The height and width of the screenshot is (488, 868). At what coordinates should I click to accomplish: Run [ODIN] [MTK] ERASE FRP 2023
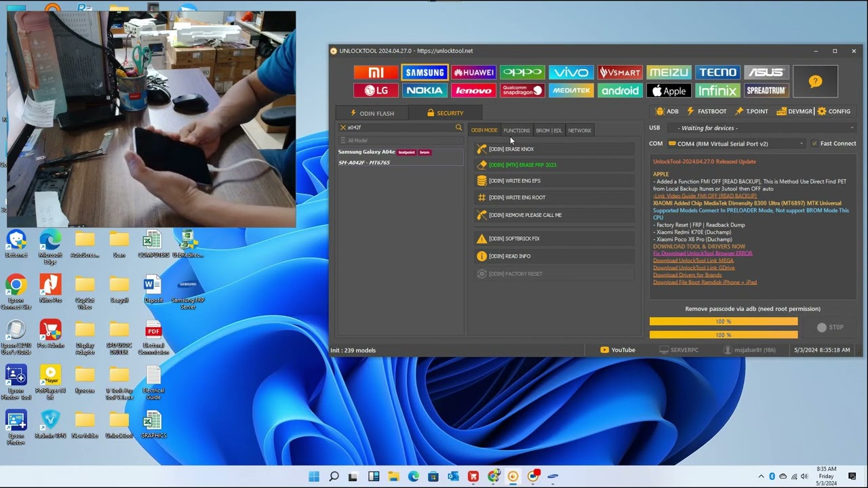[x=555, y=165]
